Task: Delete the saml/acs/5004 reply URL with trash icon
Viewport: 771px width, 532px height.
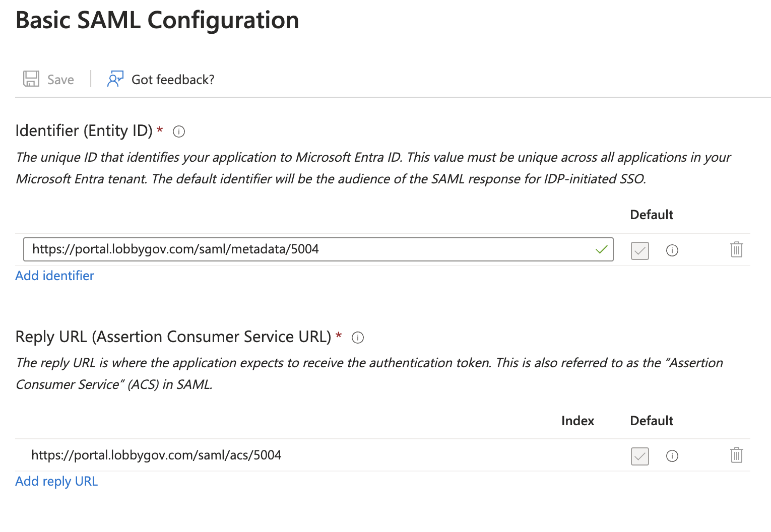Action: pos(737,455)
